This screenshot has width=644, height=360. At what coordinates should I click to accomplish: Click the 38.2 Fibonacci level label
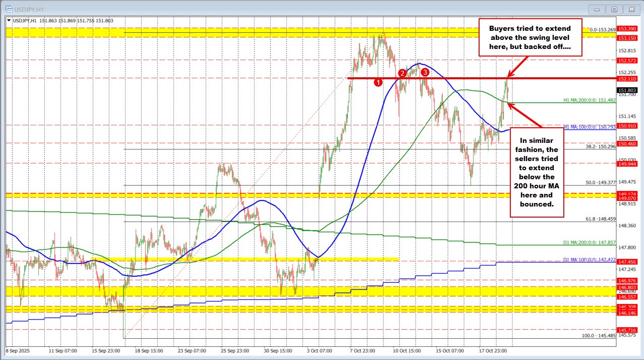click(x=601, y=147)
